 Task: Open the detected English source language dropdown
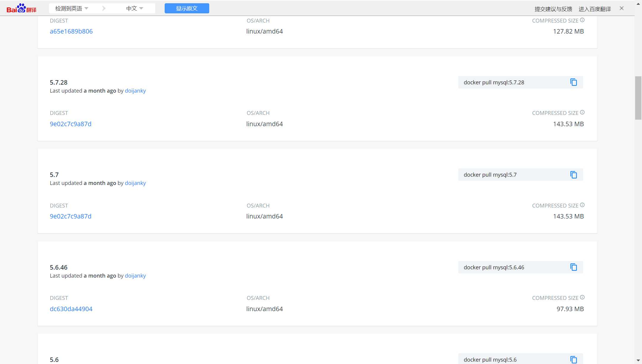(72, 8)
